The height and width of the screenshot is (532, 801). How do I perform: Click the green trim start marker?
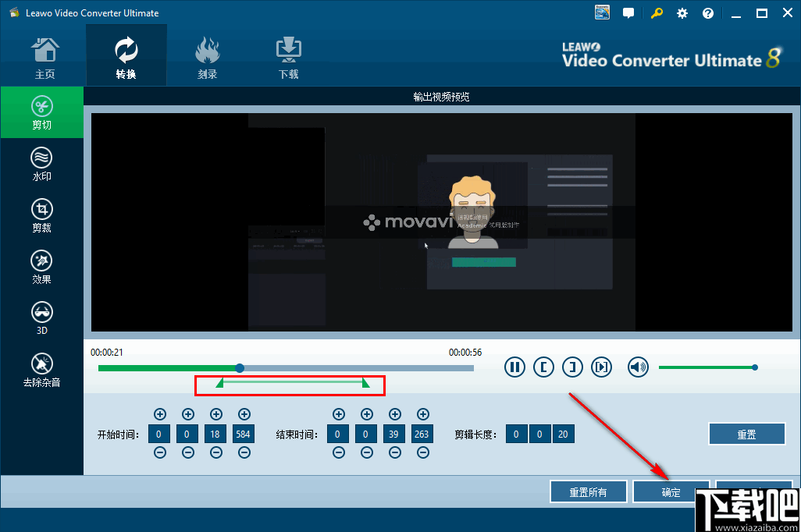[x=219, y=383]
